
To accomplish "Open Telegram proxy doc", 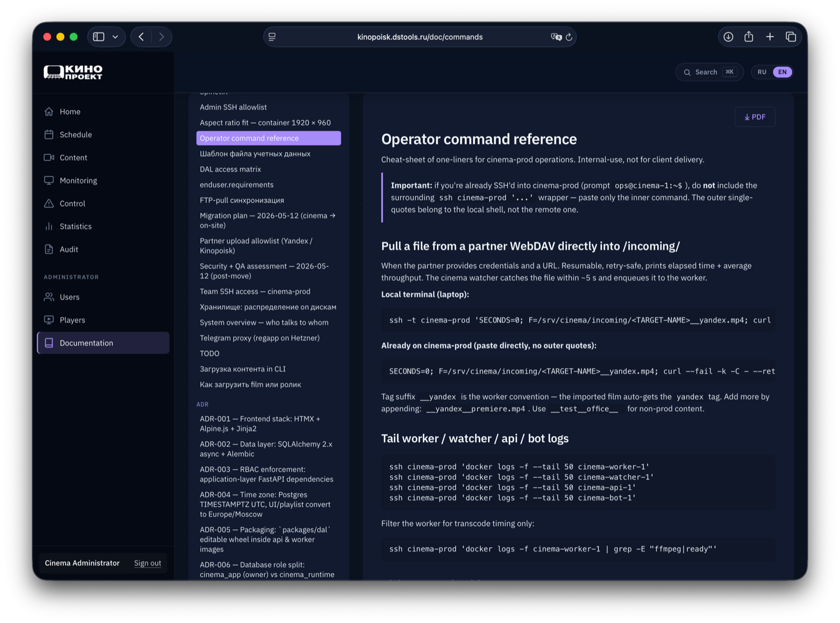I will tap(268, 338).
